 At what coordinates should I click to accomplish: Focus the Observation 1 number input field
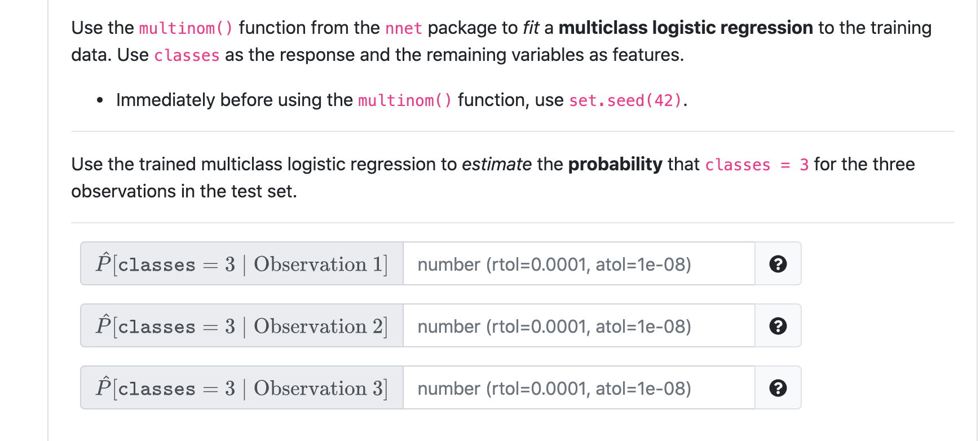[x=579, y=264]
